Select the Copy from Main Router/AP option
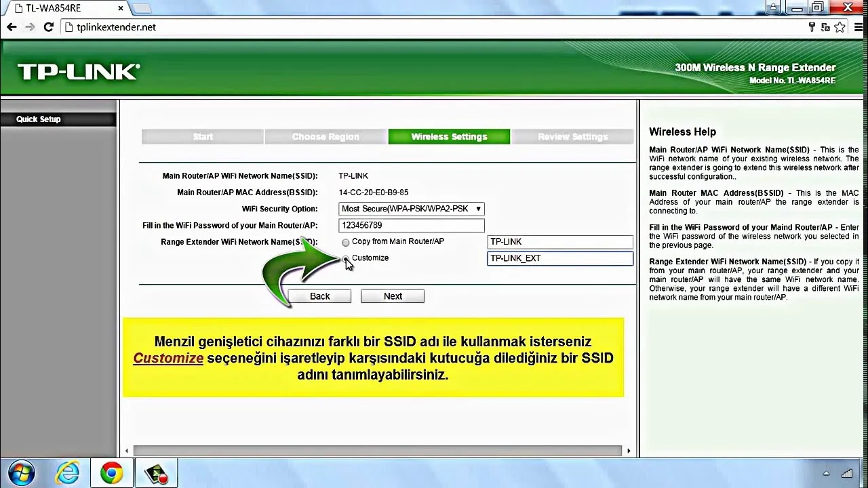The image size is (868, 488). point(346,242)
